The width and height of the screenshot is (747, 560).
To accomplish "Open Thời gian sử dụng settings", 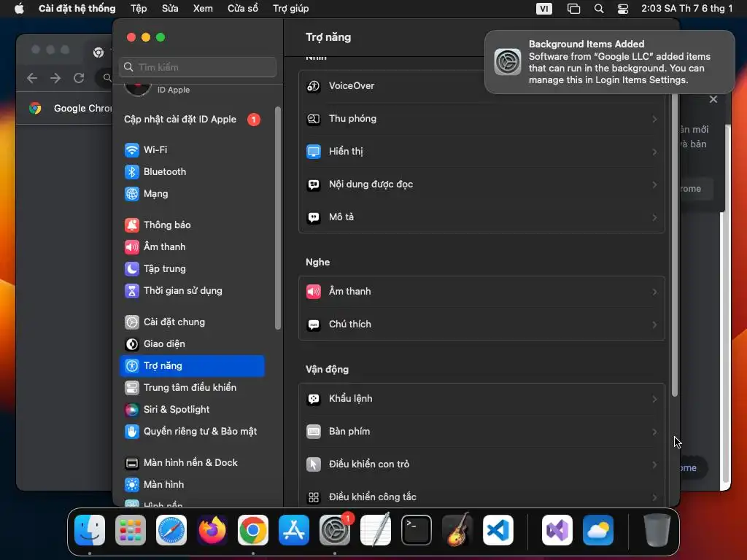I will tap(192, 290).
